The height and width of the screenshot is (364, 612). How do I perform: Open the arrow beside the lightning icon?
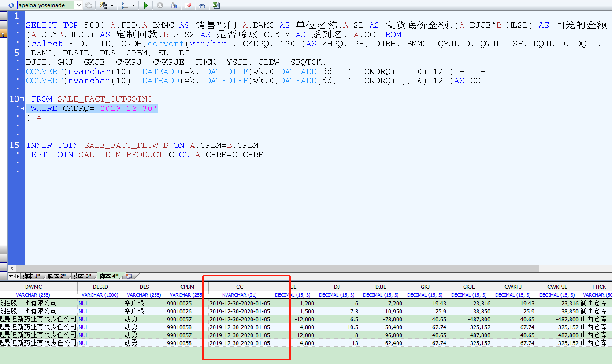pyautogui.click(x=112, y=5)
